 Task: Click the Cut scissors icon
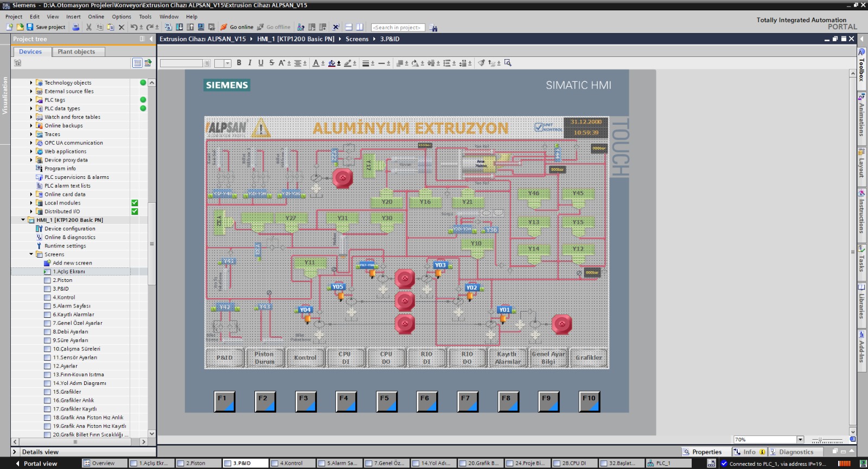[89, 27]
